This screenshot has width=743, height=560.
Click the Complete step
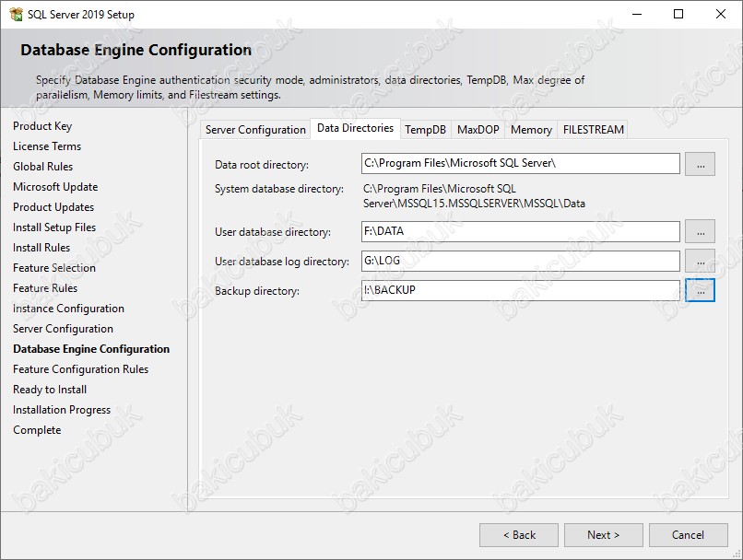tap(37, 430)
